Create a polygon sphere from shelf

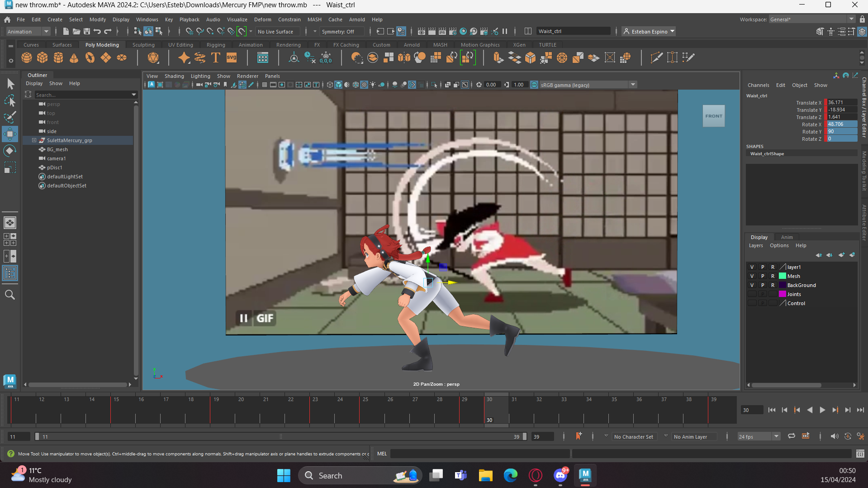pos(27,58)
